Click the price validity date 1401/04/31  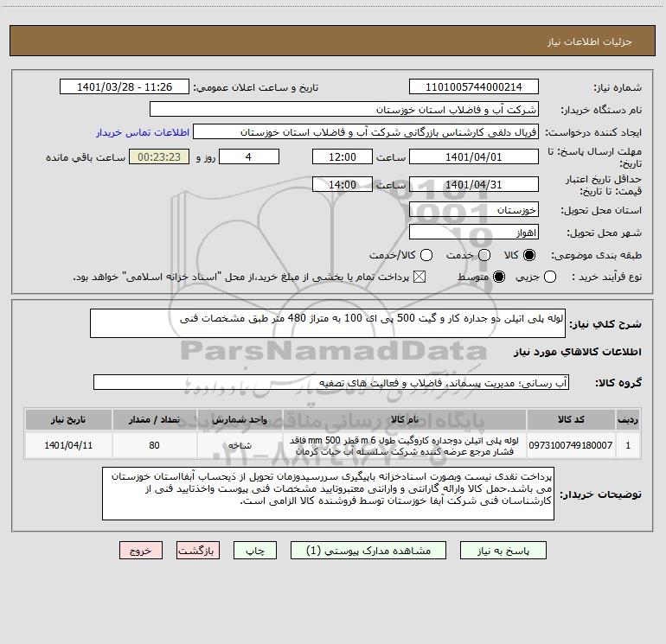pos(474,184)
